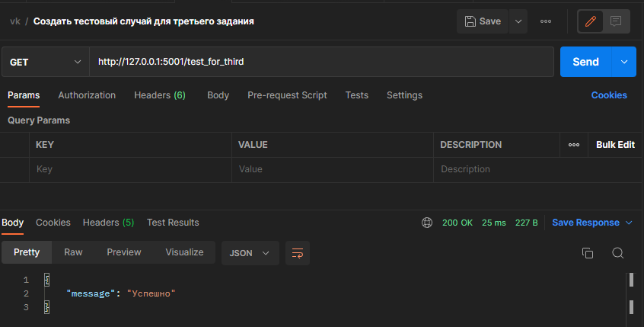Switch to Preview view
644x327 pixels.
tap(124, 252)
